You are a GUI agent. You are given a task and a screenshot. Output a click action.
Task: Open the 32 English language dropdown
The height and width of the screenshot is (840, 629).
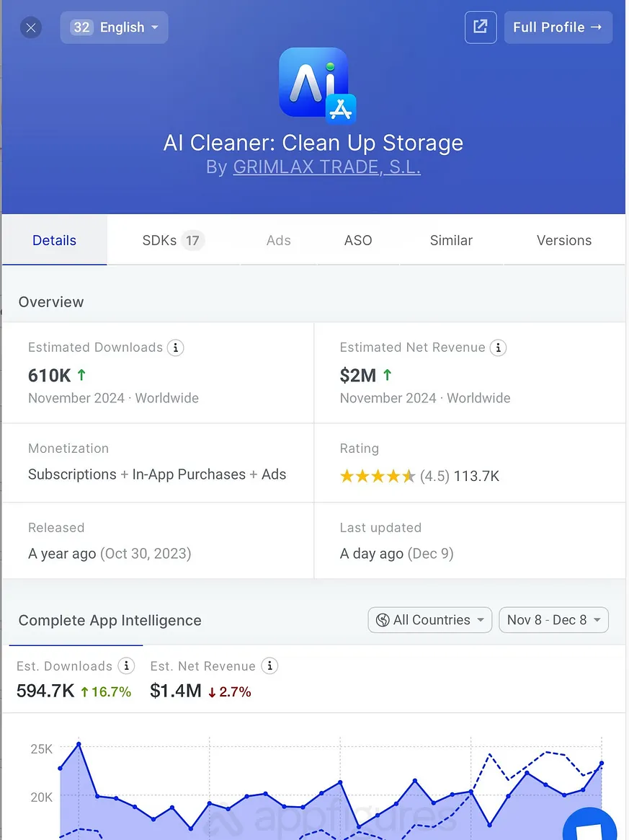114,27
